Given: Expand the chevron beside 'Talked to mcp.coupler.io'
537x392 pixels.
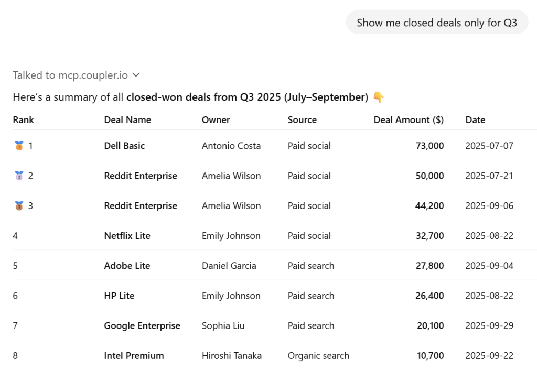Looking at the screenshot, I should 136,75.
